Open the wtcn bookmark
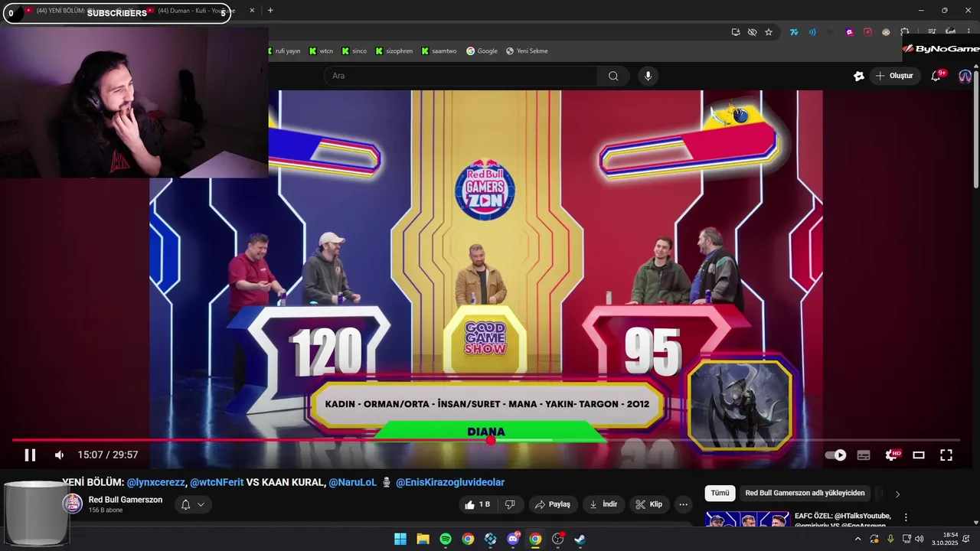This screenshot has height=551, width=980. tap(322, 51)
